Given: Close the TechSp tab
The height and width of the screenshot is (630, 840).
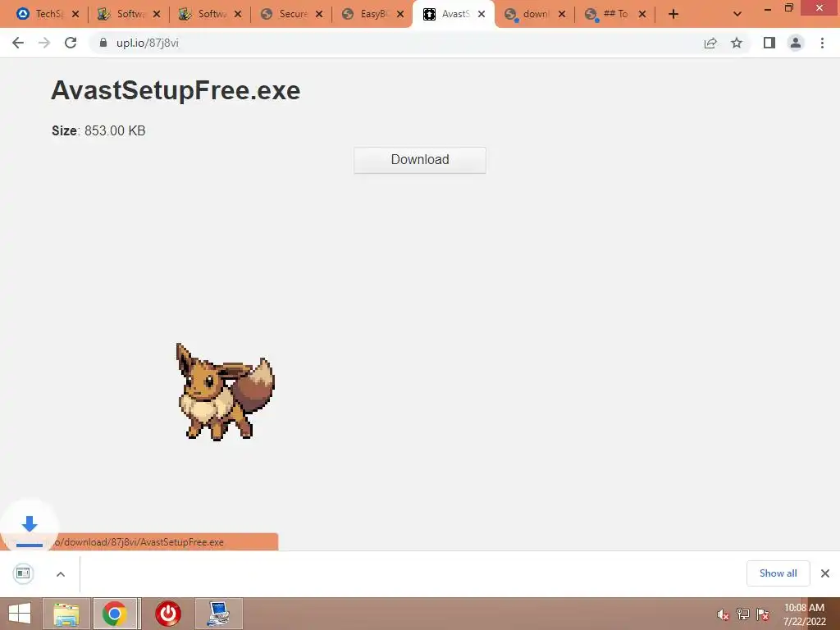Looking at the screenshot, I should [x=75, y=14].
